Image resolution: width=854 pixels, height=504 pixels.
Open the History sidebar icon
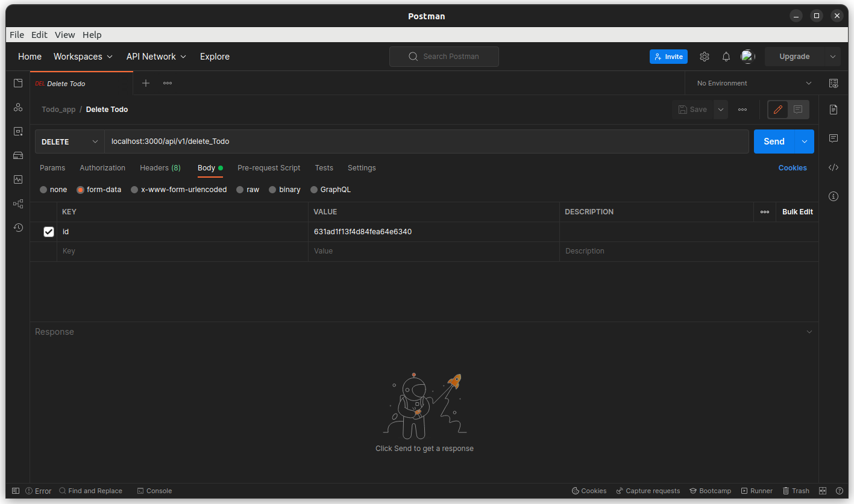18,228
